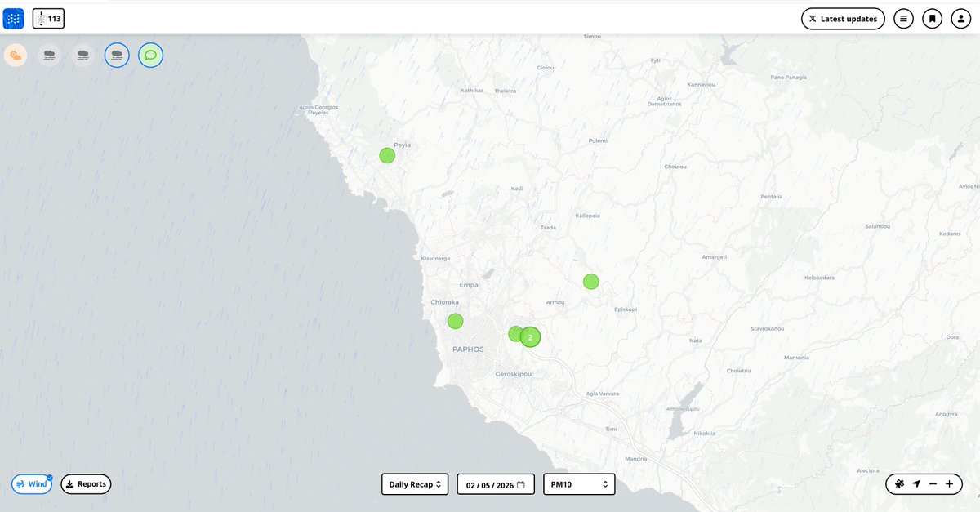The width and height of the screenshot is (980, 512).
Task: Click the Alectora map label
Action: click(x=868, y=471)
